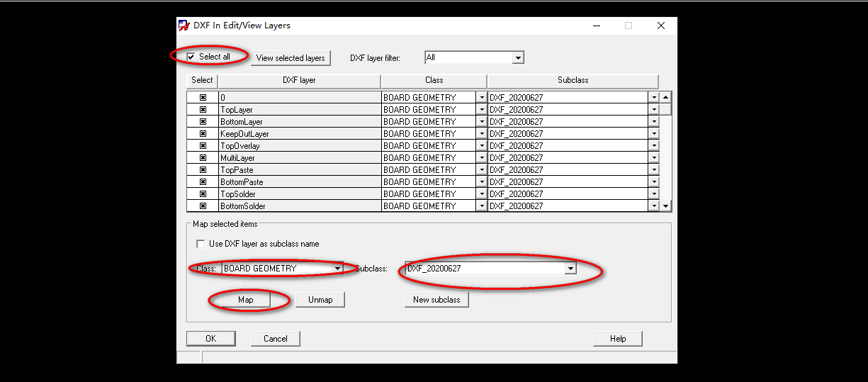Click the Map button
This screenshot has height=382, width=868.
[246, 300]
